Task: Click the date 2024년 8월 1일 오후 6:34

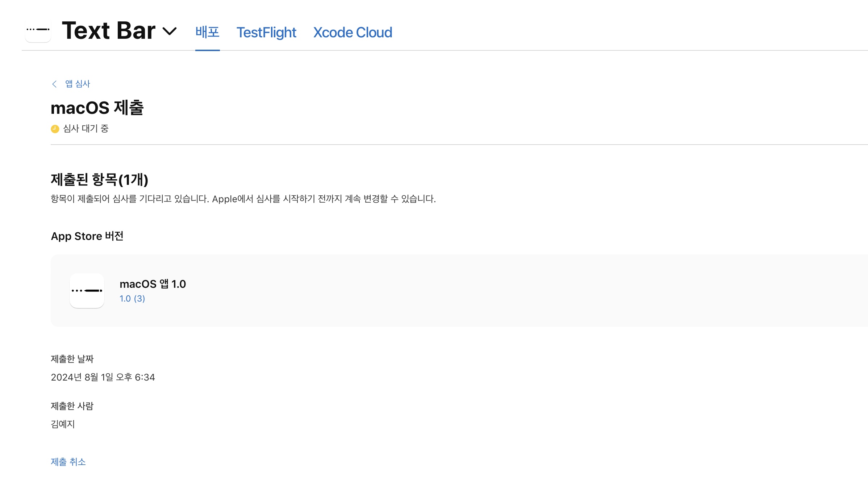Action: pyautogui.click(x=103, y=377)
